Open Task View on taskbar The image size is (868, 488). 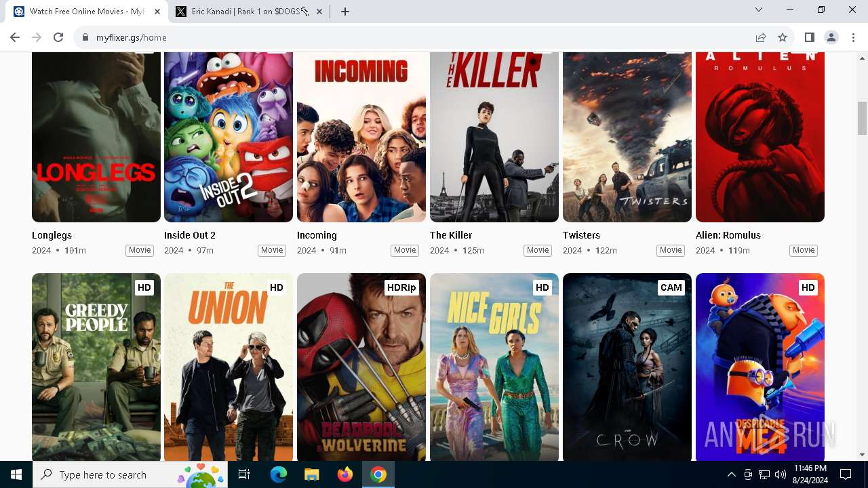click(244, 474)
